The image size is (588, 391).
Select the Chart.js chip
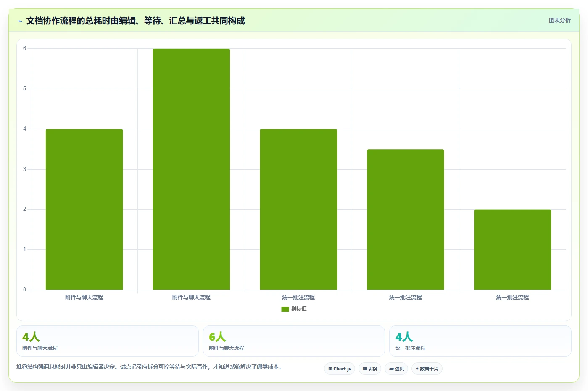coord(340,369)
